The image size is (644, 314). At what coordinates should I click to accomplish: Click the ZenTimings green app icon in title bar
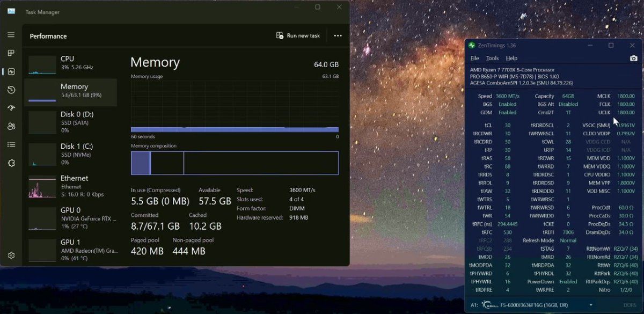(472, 46)
